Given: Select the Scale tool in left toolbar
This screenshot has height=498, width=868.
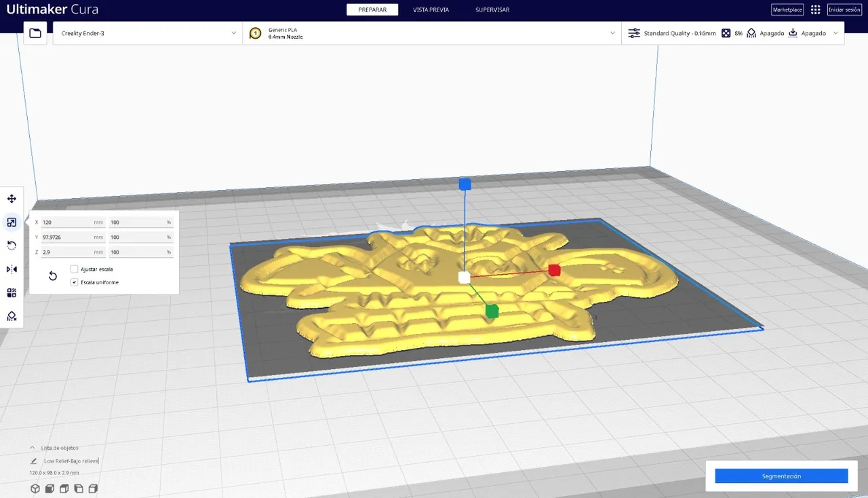Looking at the screenshot, I should click(x=12, y=223).
